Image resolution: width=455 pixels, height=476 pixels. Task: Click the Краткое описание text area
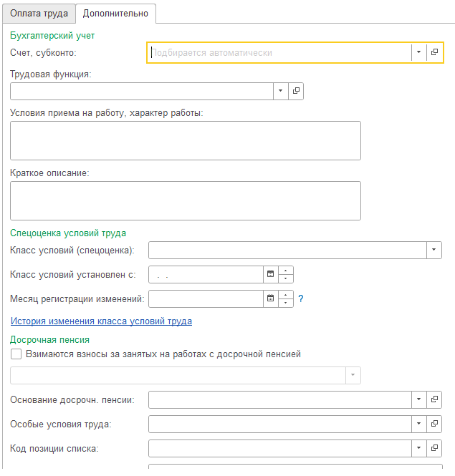point(186,200)
